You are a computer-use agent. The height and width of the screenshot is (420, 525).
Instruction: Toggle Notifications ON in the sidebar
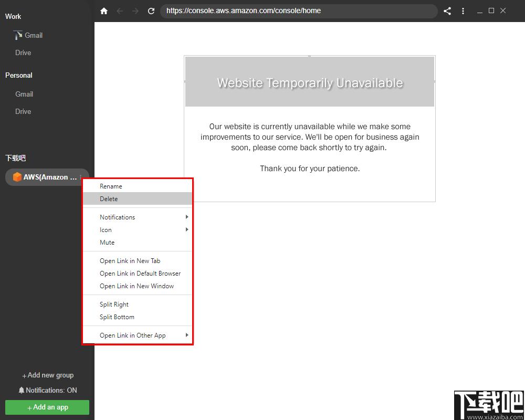48,390
